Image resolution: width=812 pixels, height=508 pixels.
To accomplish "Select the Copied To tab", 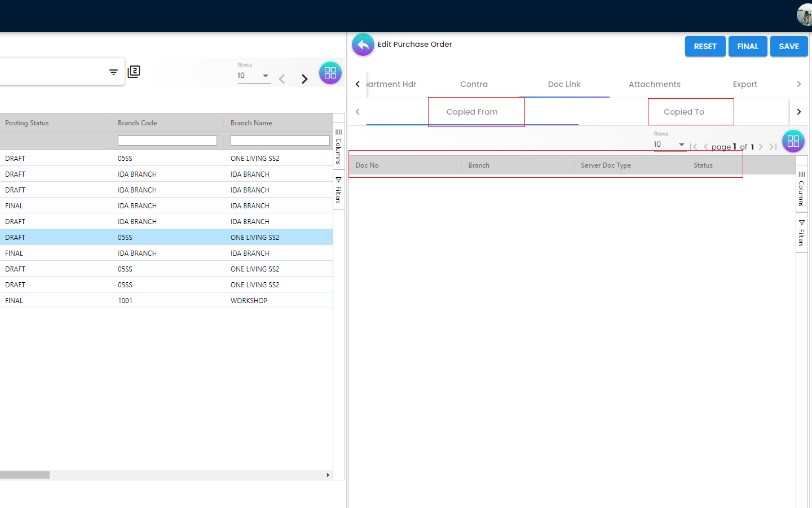I will [x=683, y=112].
